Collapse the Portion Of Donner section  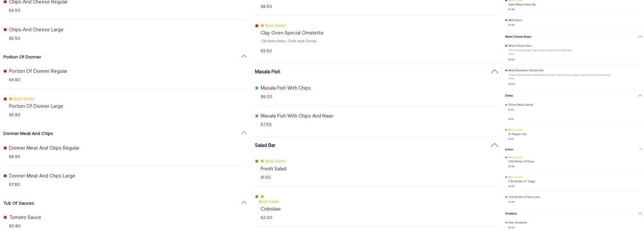tap(244, 57)
